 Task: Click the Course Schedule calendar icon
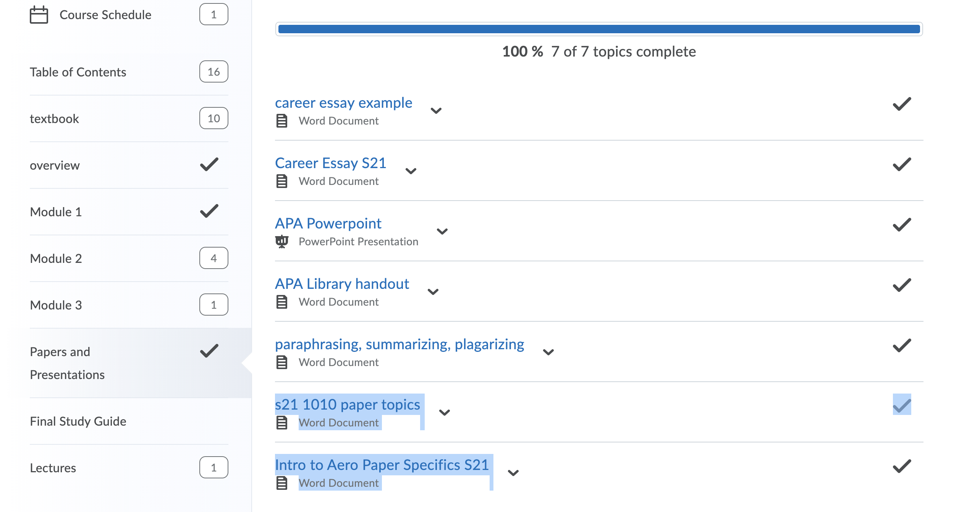tap(39, 15)
